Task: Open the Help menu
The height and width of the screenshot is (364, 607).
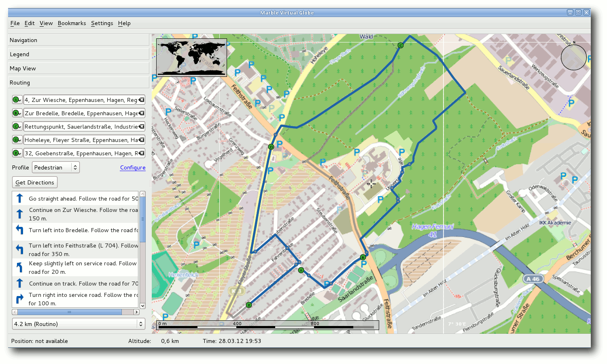Action: click(x=124, y=23)
